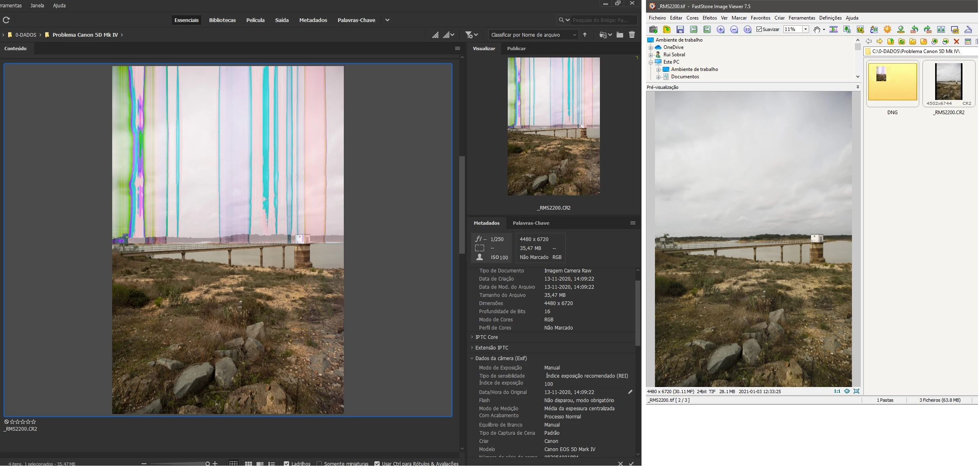This screenshot has height=469, width=980.
Task: Click the red X delete icon
Action: coord(956,41)
